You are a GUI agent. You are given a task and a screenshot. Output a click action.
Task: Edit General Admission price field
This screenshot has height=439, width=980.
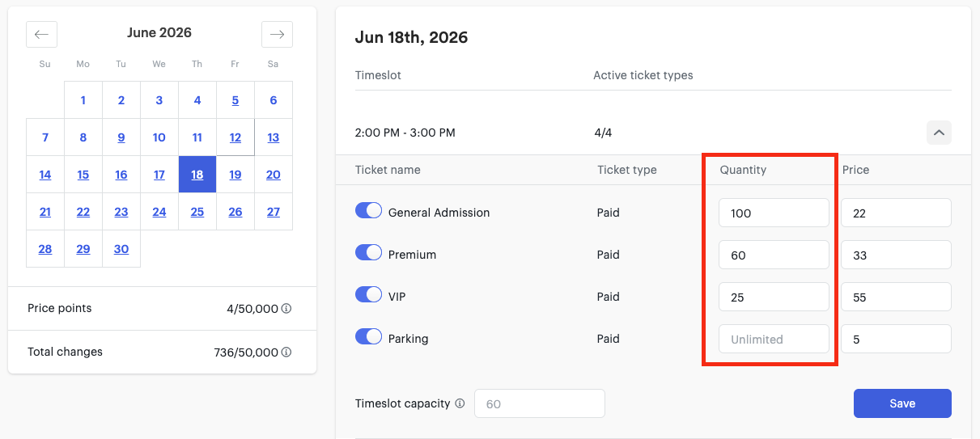896,213
